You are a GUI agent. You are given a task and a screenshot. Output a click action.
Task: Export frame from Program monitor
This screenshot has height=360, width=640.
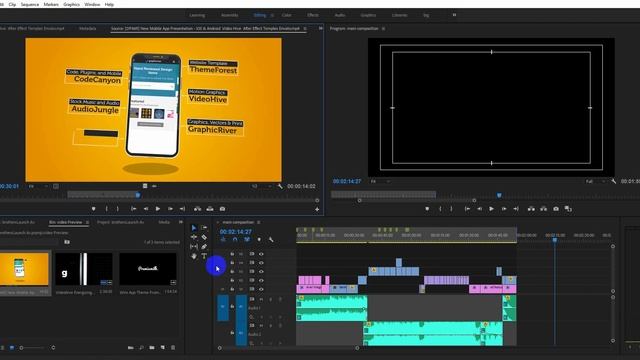pyautogui.click(x=556, y=209)
